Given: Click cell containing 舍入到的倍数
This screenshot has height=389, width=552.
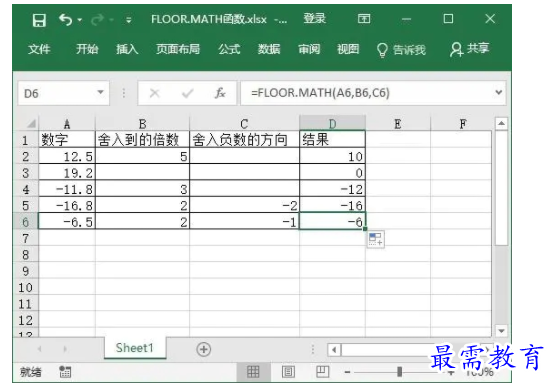Looking at the screenshot, I should (142, 139).
